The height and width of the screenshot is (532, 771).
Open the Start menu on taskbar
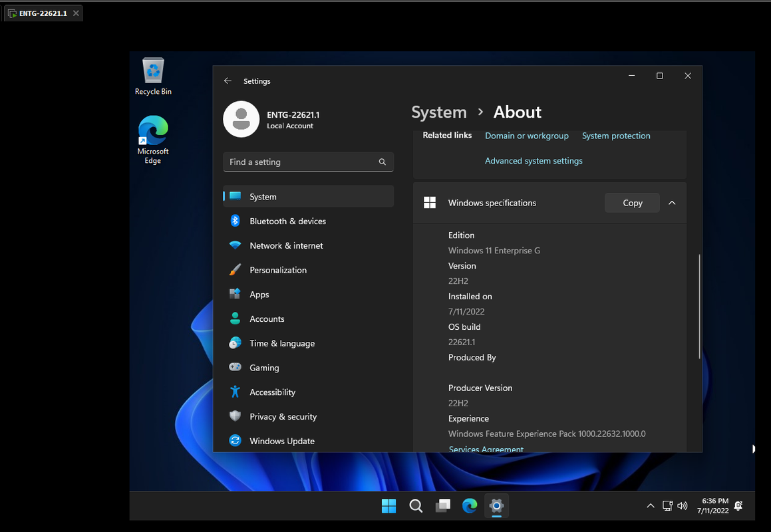coord(388,505)
